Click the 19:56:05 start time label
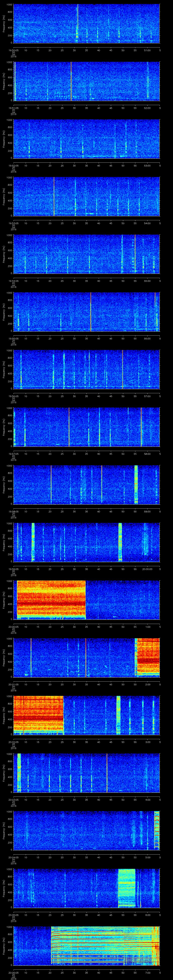 pyautogui.click(x=13, y=396)
